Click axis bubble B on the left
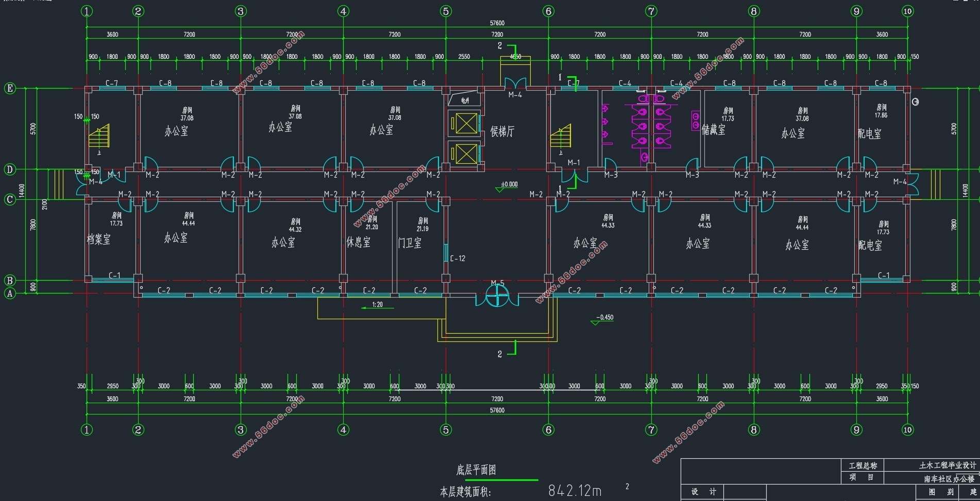This screenshot has height=501, width=980. (x=10, y=281)
